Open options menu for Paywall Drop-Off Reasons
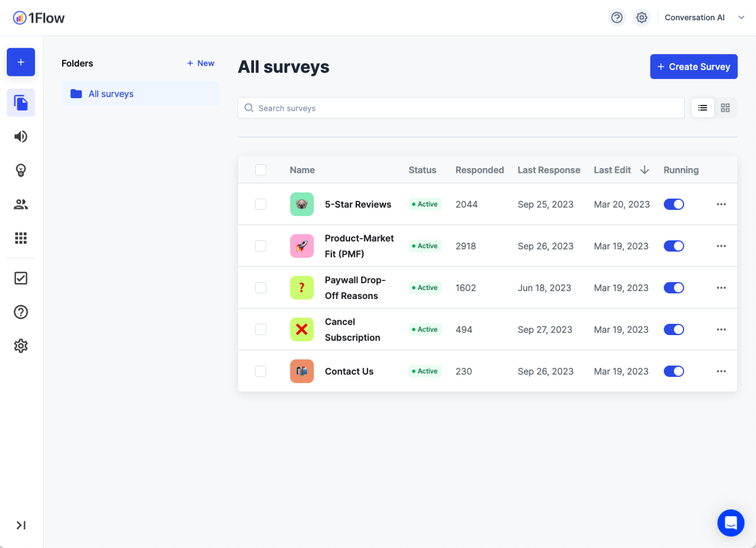The height and width of the screenshot is (548, 756). 721,288
